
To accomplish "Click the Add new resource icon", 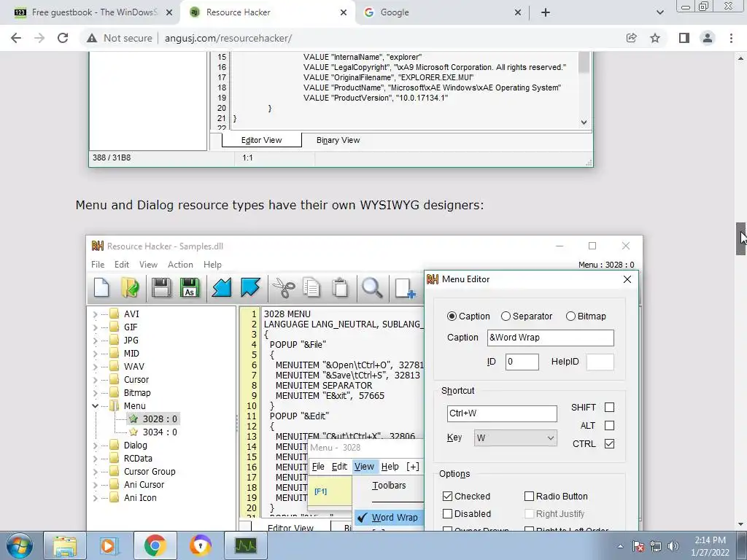I will click(x=405, y=288).
